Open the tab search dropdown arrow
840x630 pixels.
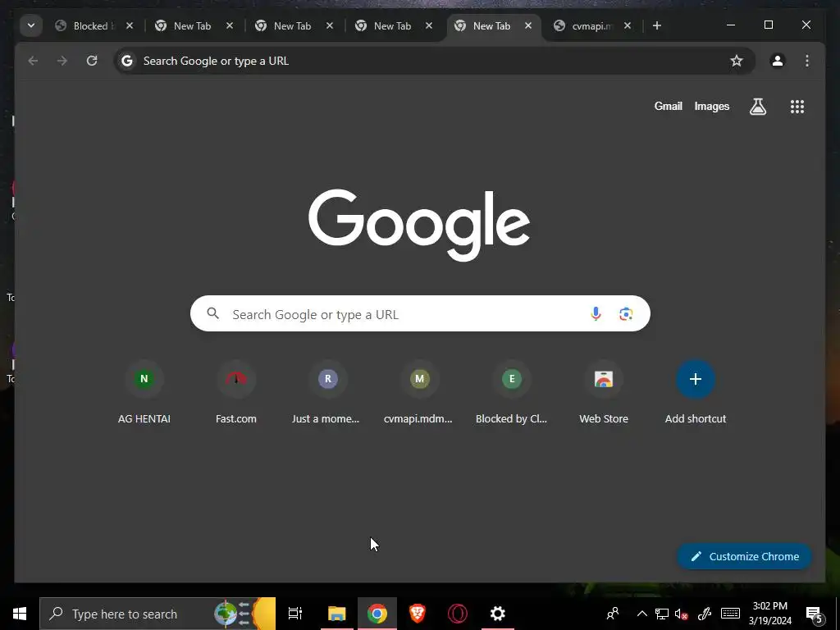coord(31,25)
